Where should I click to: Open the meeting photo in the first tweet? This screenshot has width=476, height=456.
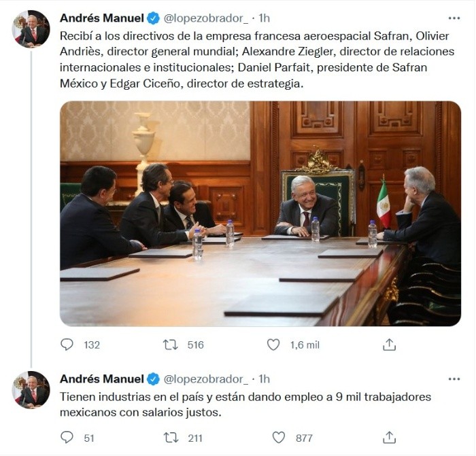(x=260, y=213)
